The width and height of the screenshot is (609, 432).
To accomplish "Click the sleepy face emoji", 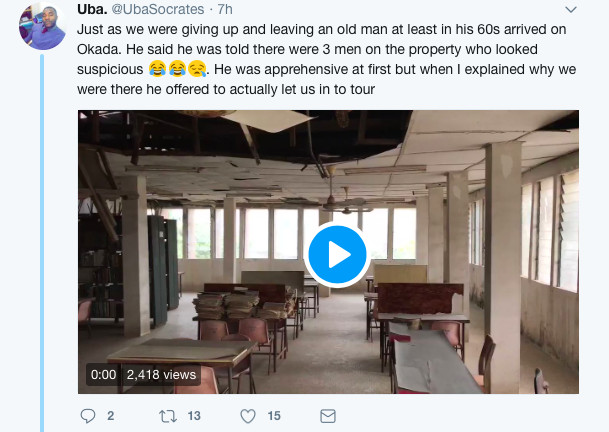I will click(x=198, y=69).
